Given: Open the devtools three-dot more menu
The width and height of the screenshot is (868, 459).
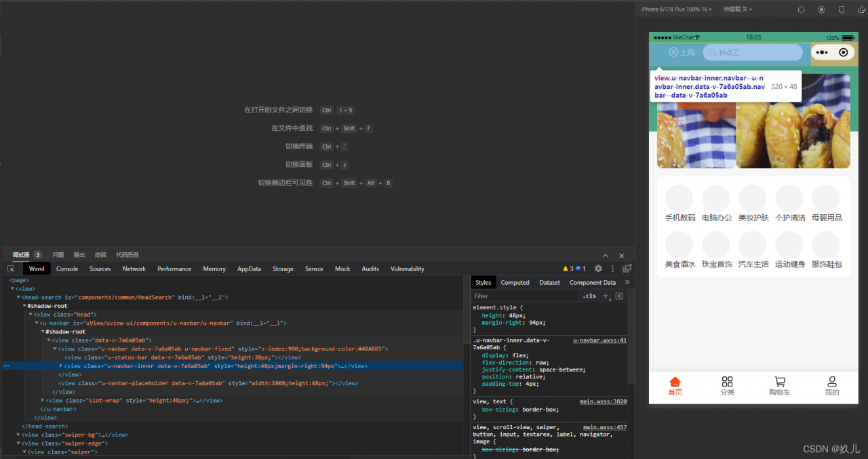Looking at the screenshot, I should point(612,269).
